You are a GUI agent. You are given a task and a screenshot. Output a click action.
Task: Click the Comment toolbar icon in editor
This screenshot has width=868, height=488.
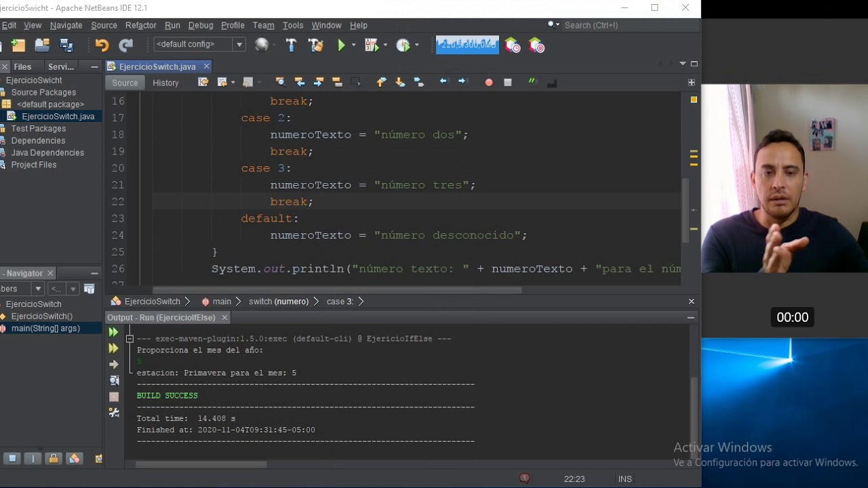(x=532, y=82)
